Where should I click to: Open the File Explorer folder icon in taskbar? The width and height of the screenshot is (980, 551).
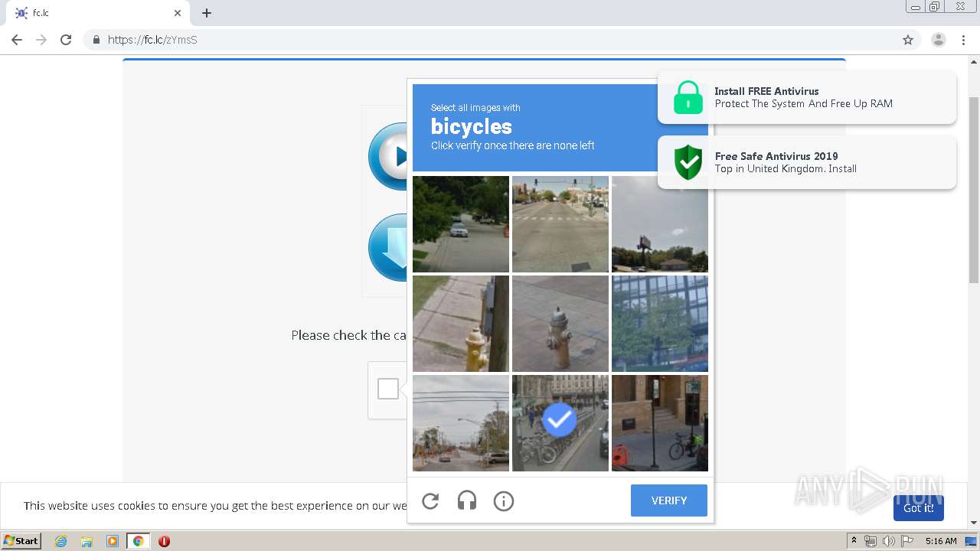87,541
